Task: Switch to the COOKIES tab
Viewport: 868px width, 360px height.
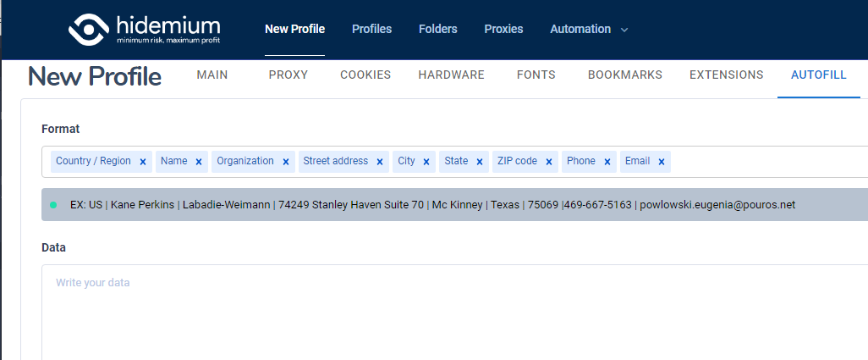Action: pyautogui.click(x=365, y=75)
